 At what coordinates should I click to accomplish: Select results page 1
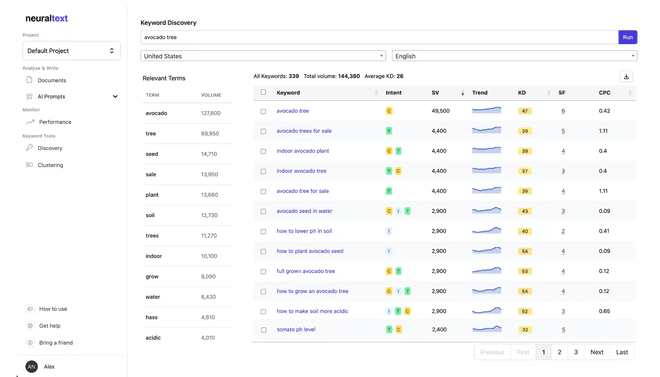pyautogui.click(x=543, y=352)
